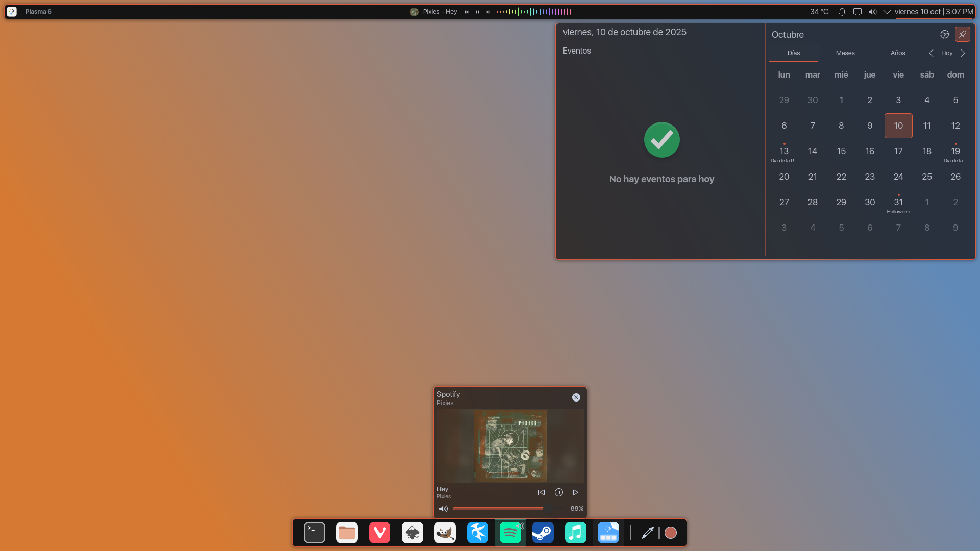Launch Vivaldi browser from the dock
This screenshot has height=551, width=980.
click(380, 533)
